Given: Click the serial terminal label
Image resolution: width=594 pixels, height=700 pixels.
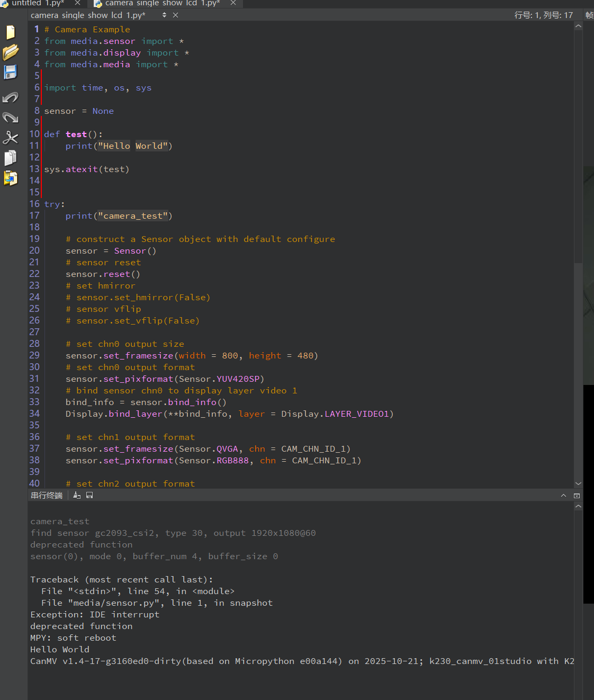Looking at the screenshot, I should click(x=47, y=496).
